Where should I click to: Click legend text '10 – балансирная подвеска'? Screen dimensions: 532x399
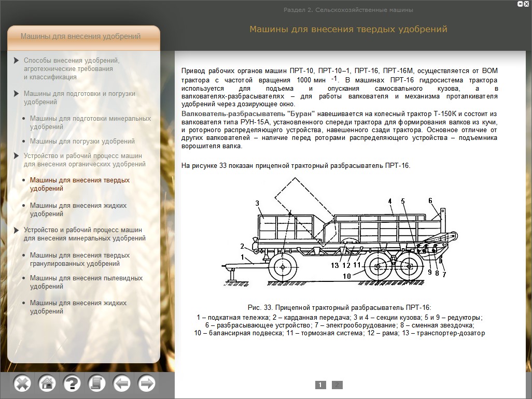[239, 333]
